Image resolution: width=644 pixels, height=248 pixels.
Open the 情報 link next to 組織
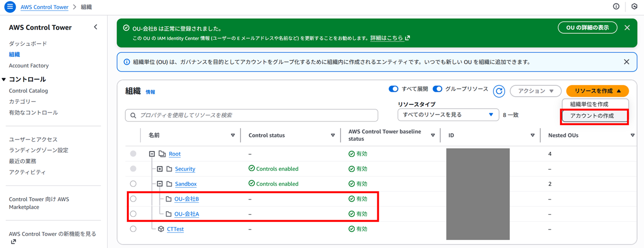tap(150, 92)
